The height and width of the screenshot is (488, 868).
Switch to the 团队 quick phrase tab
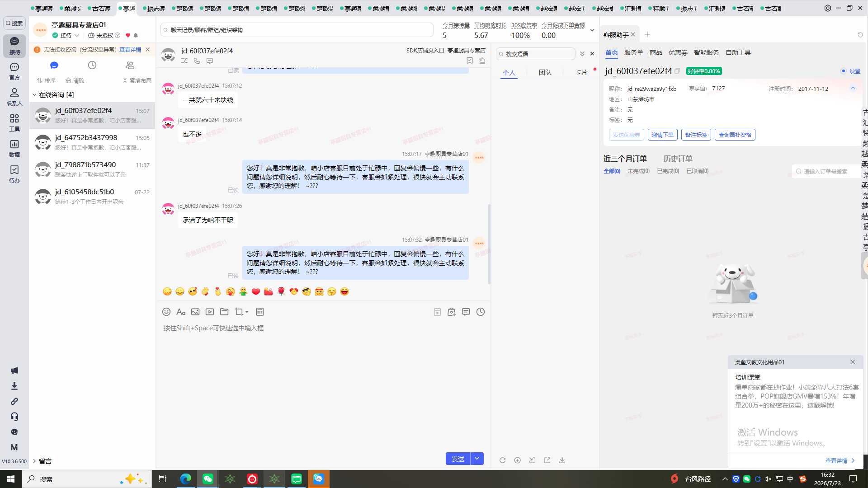tap(545, 72)
